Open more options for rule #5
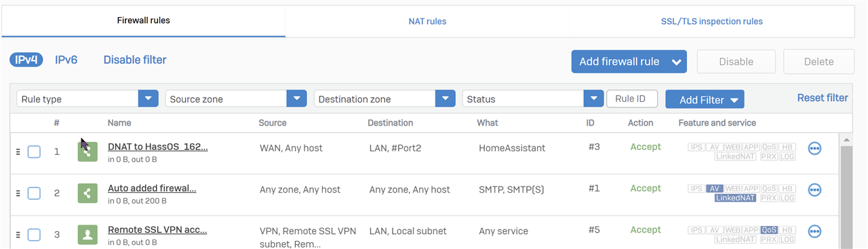868x249 pixels. pos(814,231)
